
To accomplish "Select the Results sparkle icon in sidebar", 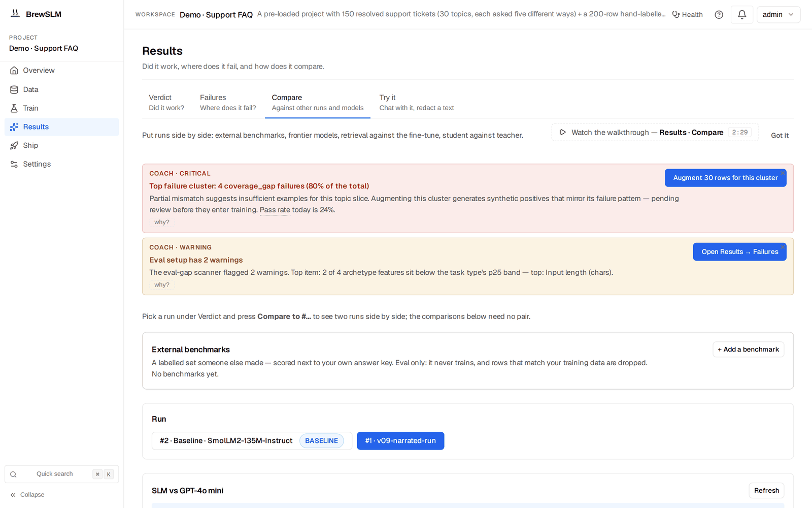I will point(14,127).
